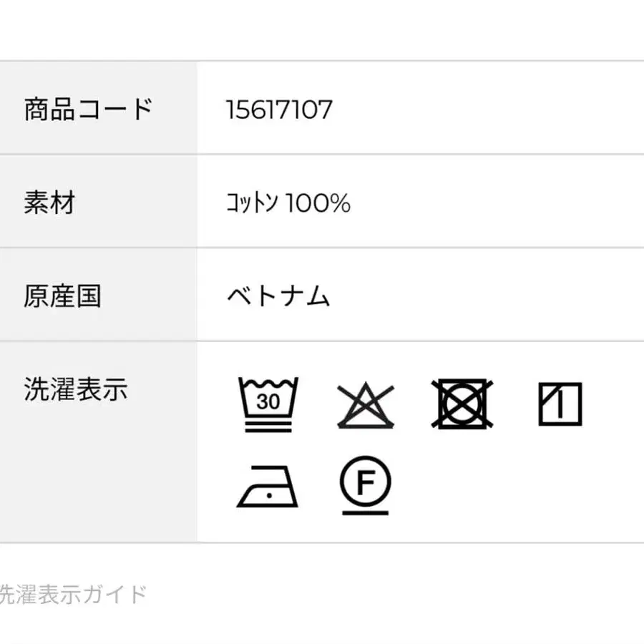The width and height of the screenshot is (644, 644).
Task: Click the 100% value in material row
Action: 318,204
